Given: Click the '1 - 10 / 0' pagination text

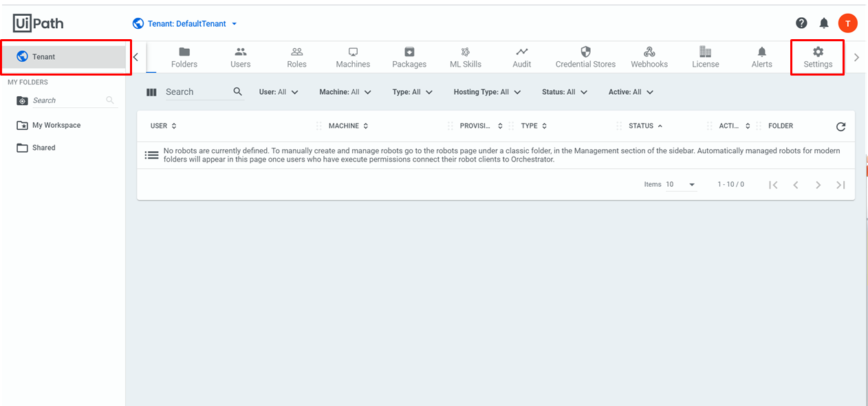Looking at the screenshot, I should [x=730, y=185].
